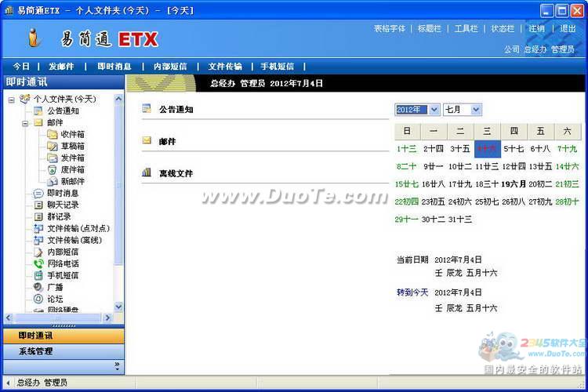The width and height of the screenshot is (588, 392).
Task: Click the 注销 logout link
Action: coord(536,28)
